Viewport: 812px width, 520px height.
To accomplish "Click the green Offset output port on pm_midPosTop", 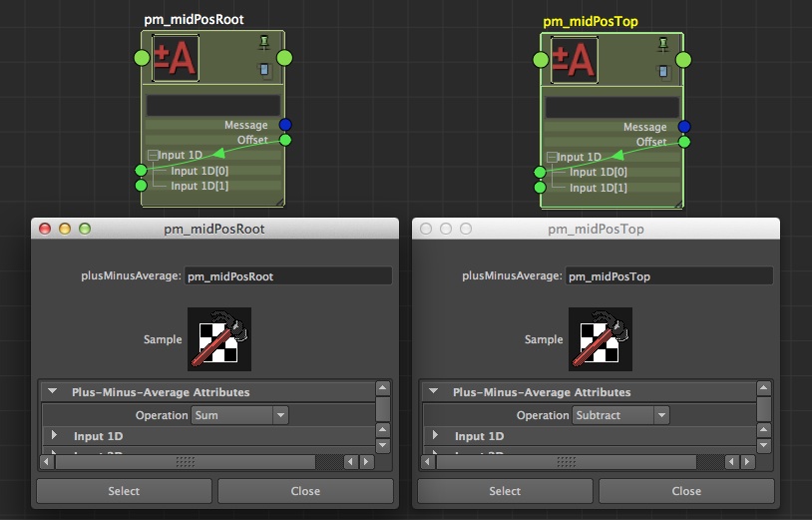I will [x=684, y=142].
